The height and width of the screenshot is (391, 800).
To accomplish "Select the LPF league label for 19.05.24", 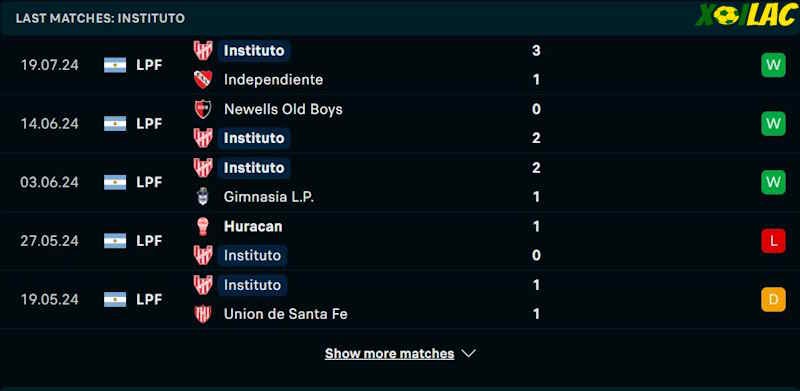I will point(149,299).
